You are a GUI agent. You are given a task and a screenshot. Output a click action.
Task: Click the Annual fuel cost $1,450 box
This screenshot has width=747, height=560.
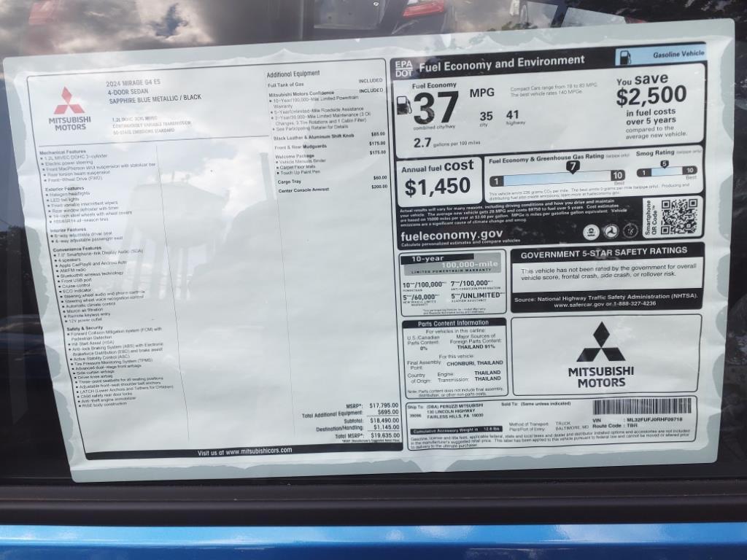pyautogui.click(x=438, y=179)
